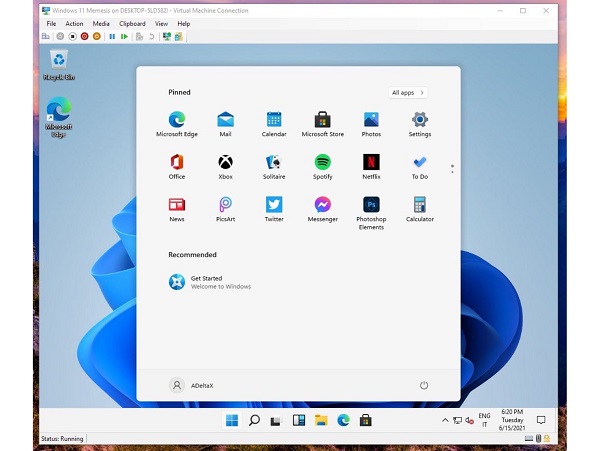The width and height of the screenshot is (600, 451).
Task: Click Recycle Bin on the VM desktop
Action: (x=59, y=65)
